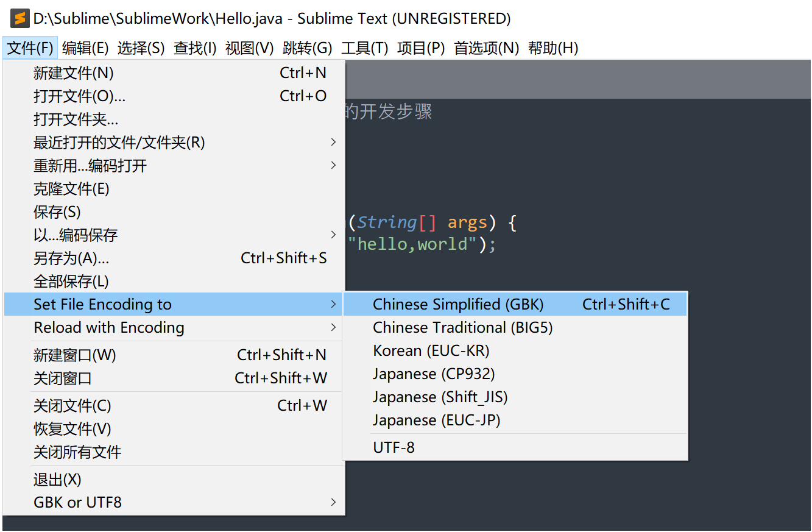Choose 退出(X) menu entry
This screenshot has height=532, width=812.
point(174,480)
